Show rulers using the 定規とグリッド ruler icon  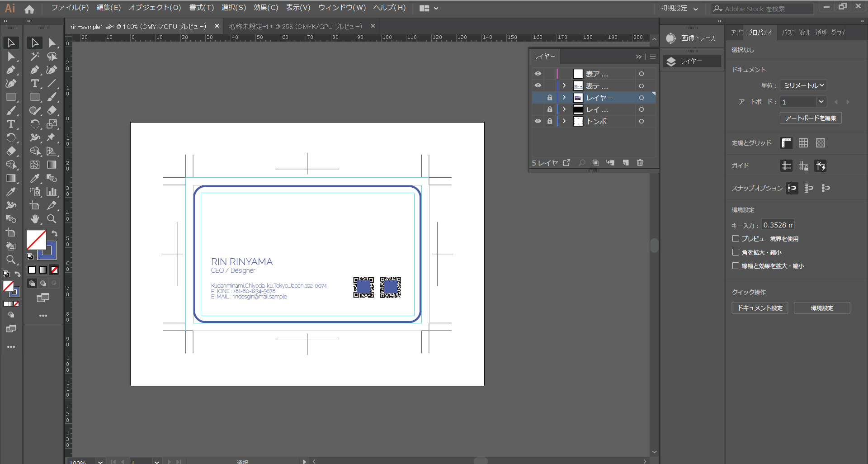[787, 143]
